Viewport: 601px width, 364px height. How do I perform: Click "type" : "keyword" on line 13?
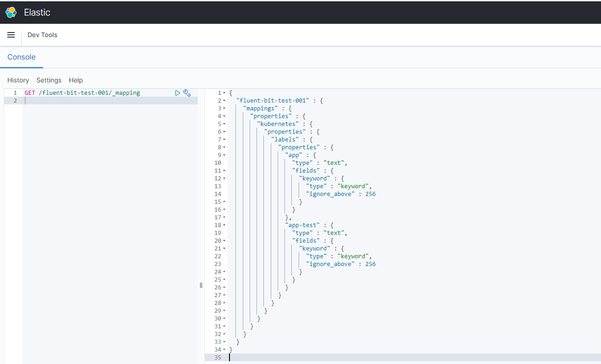[339, 186]
